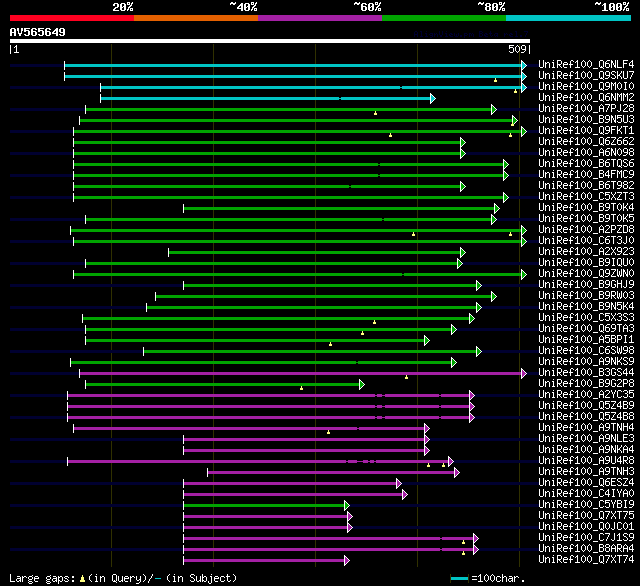This screenshot has width=640, height=586.
Task: Click the UniRef100_C6T3J0 label
Action: click(586, 240)
